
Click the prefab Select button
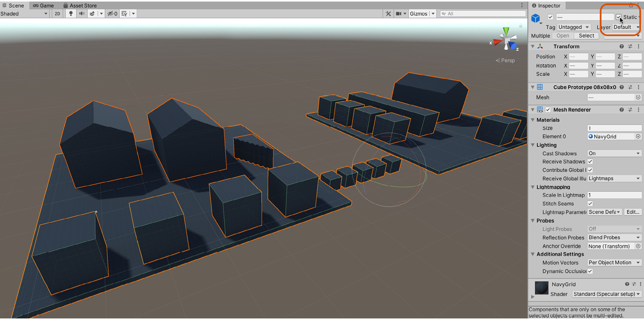click(586, 36)
